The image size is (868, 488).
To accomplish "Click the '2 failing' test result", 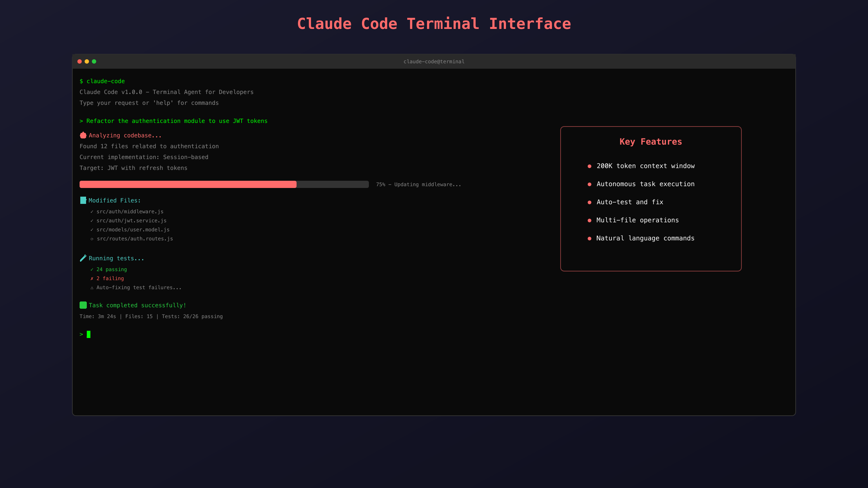I will (107, 278).
